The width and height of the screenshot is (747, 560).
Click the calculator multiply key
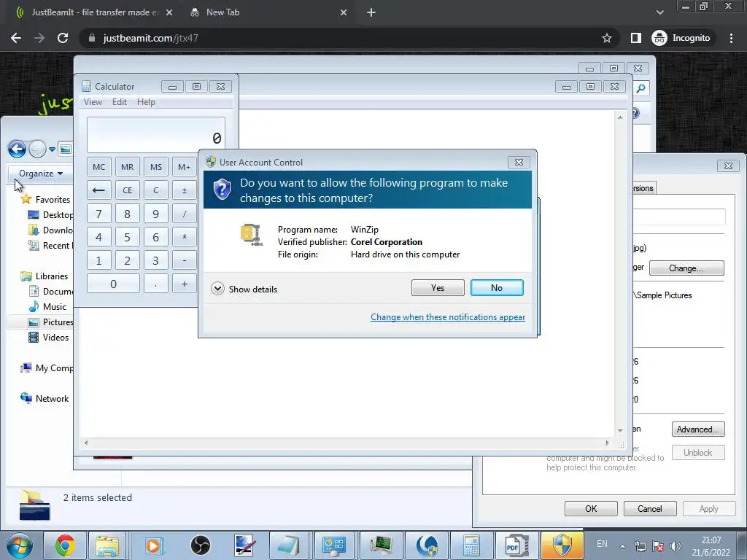click(184, 237)
